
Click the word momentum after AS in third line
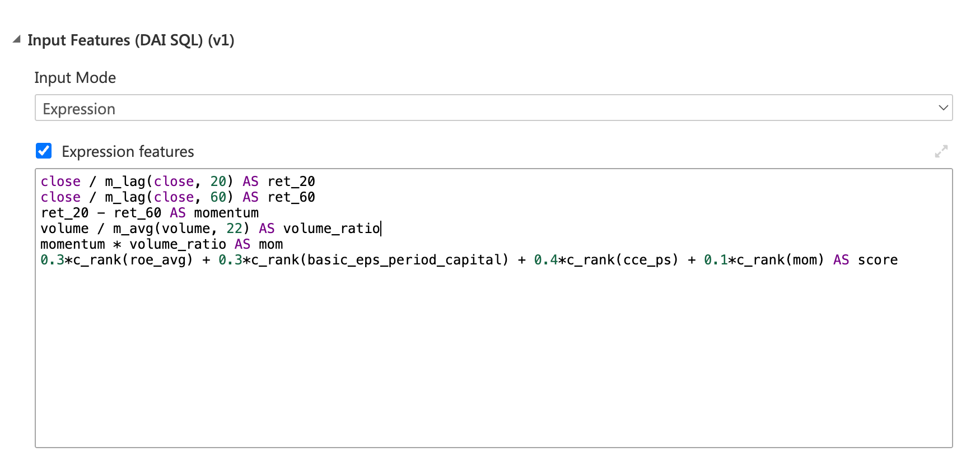coord(226,213)
